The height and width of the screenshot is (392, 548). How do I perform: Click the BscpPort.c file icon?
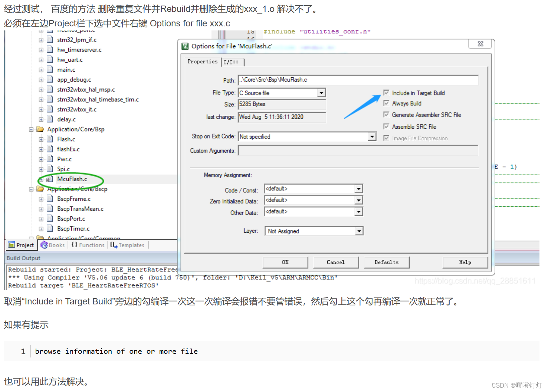(x=50, y=219)
